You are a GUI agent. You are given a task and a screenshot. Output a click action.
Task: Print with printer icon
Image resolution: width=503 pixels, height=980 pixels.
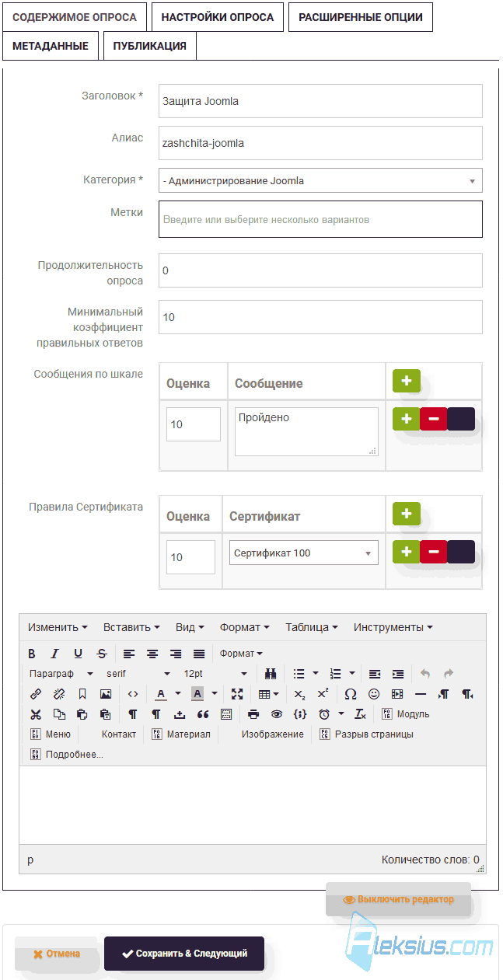click(x=253, y=714)
